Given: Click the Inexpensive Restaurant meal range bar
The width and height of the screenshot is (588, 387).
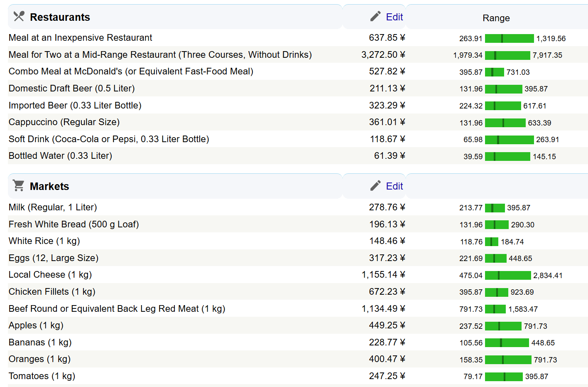Looking at the screenshot, I should coord(509,39).
